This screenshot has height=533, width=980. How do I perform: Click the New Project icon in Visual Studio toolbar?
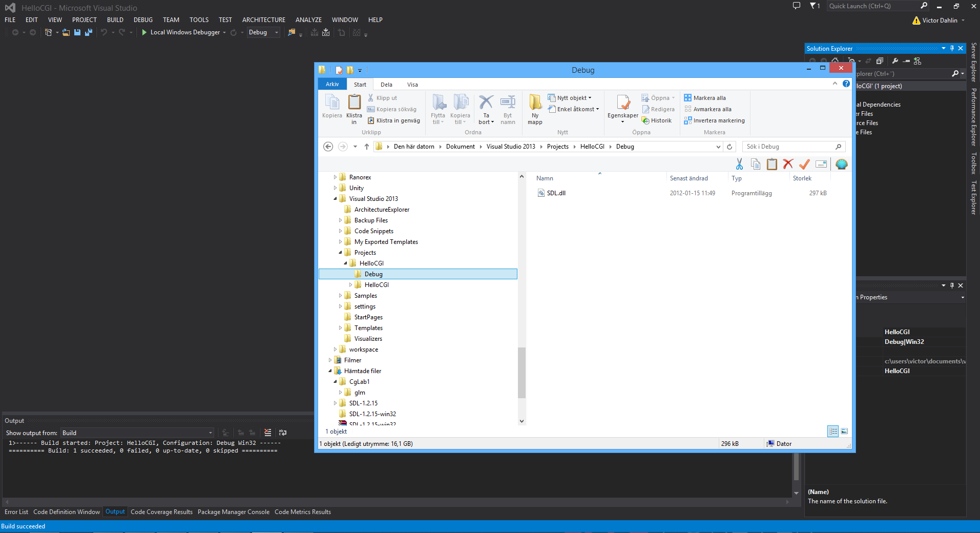tap(48, 32)
